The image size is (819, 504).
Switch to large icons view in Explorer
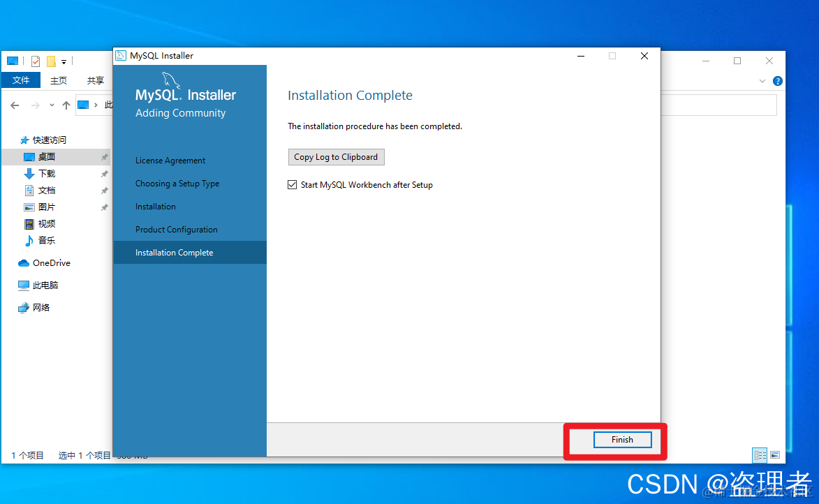[x=775, y=455]
